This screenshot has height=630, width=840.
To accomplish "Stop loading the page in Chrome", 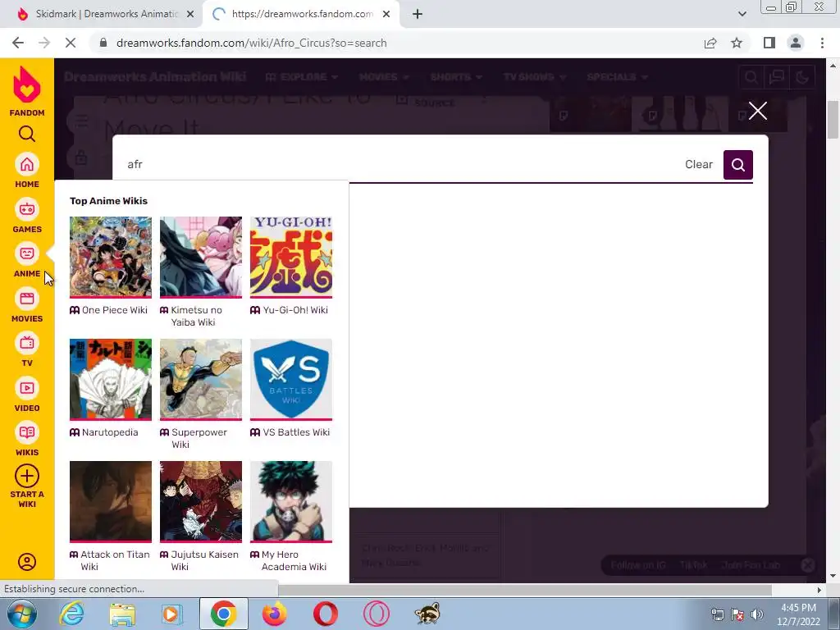I will 71,43.
